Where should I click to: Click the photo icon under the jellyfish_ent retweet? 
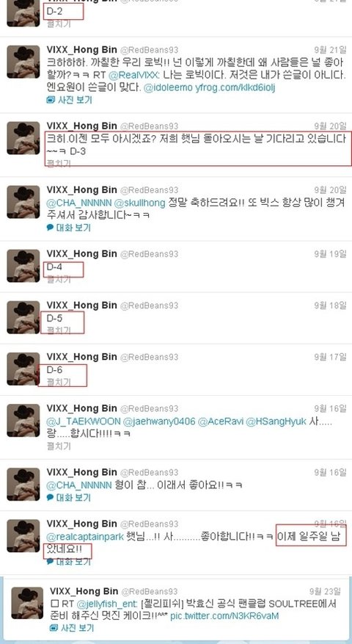54,628
